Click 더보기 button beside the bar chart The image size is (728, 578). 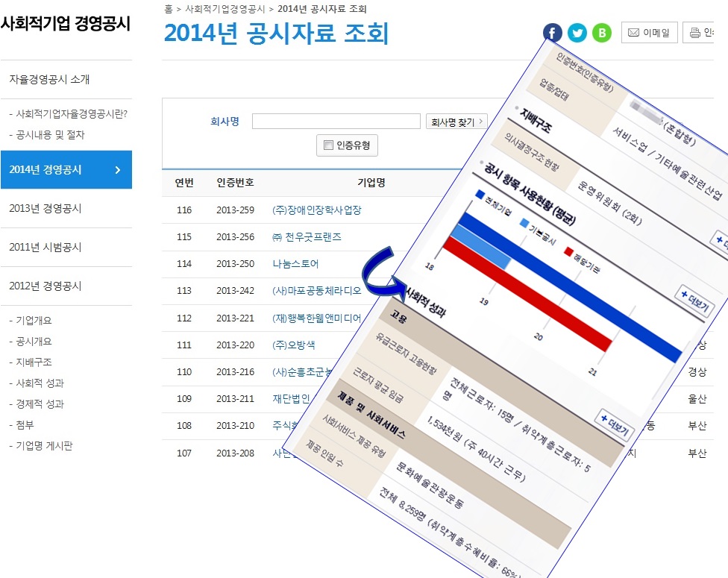[x=694, y=301]
